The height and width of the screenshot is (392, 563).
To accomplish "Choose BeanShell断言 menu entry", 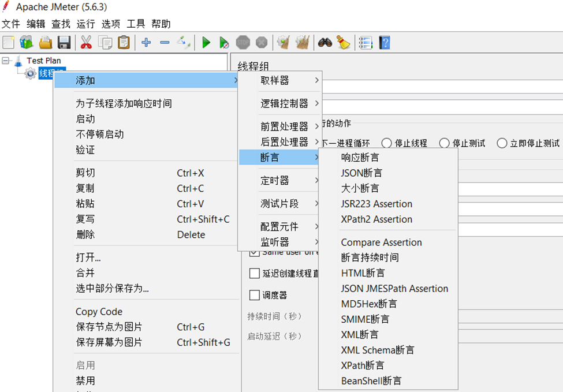I will coord(388,380).
